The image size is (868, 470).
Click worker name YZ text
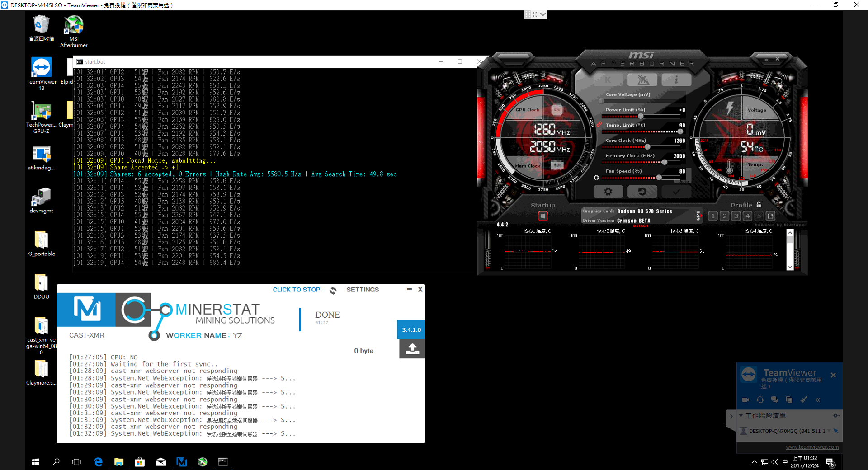[237, 336]
